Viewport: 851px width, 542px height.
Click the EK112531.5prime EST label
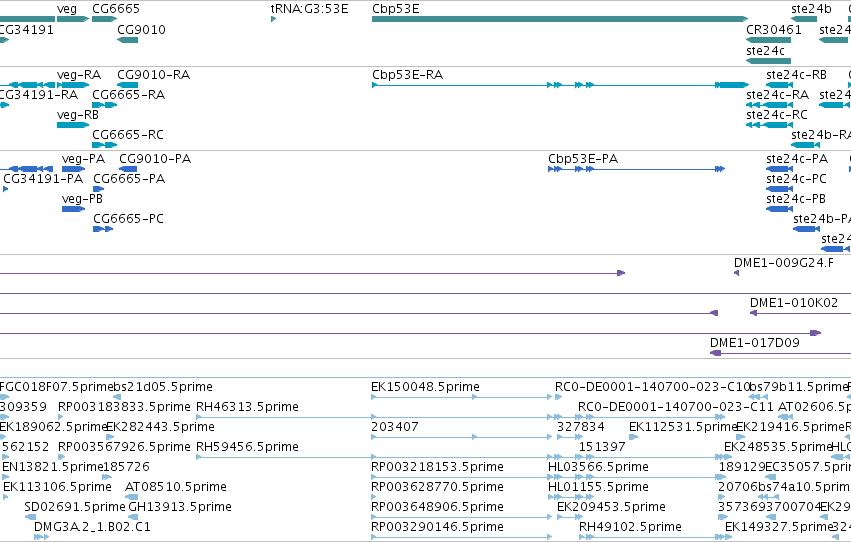[682, 426]
